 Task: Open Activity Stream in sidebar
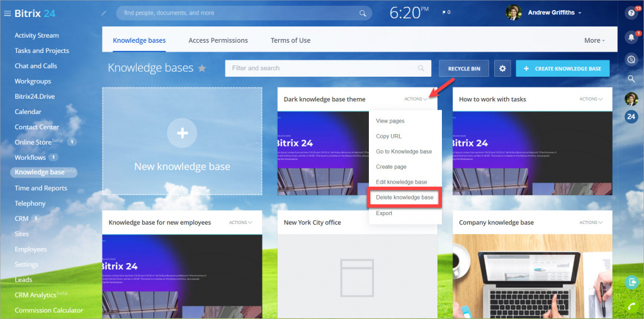(x=37, y=35)
